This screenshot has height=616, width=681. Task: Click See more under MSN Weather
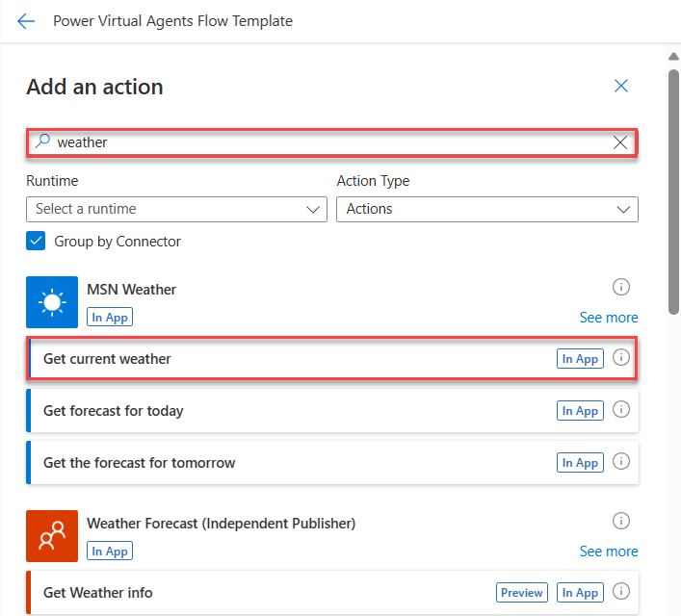tap(609, 318)
